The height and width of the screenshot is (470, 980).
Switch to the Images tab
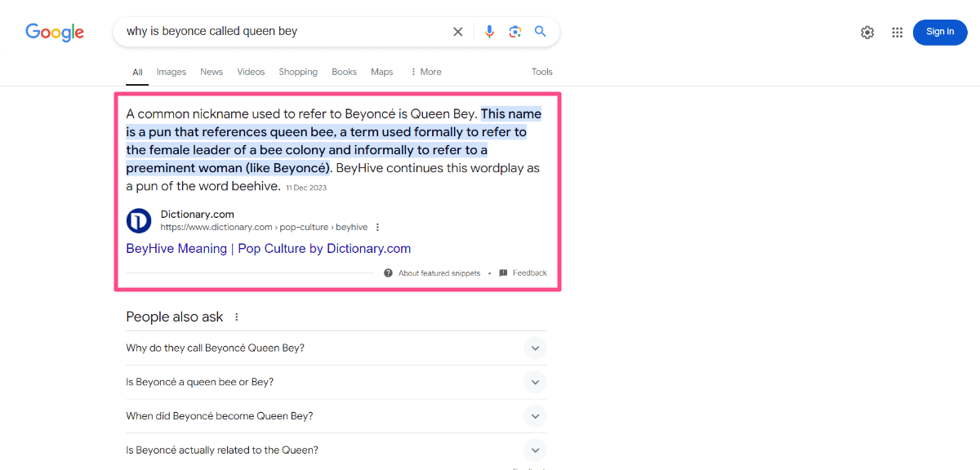pyautogui.click(x=171, y=72)
